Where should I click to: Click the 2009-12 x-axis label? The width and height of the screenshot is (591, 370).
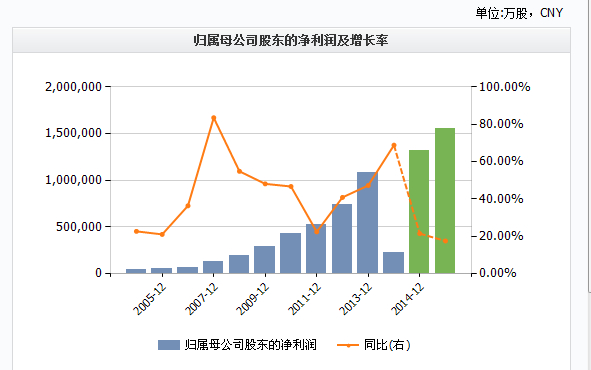tap(253, 299)
